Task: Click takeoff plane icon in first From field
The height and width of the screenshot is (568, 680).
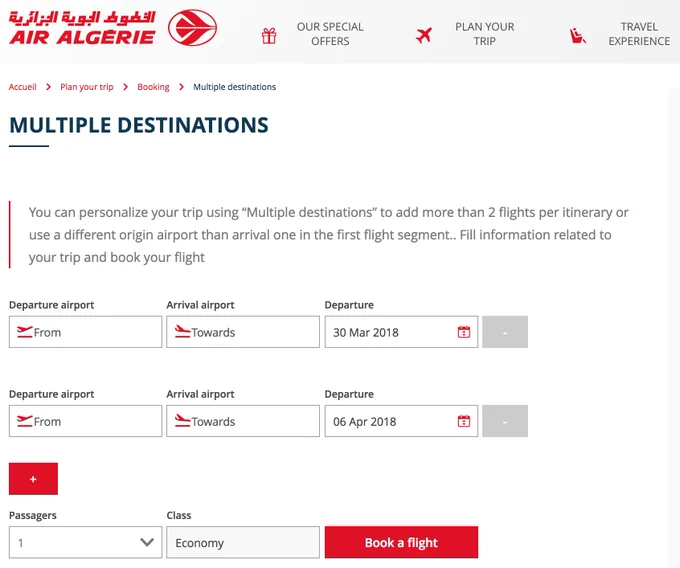Action: tap(24, 332)
